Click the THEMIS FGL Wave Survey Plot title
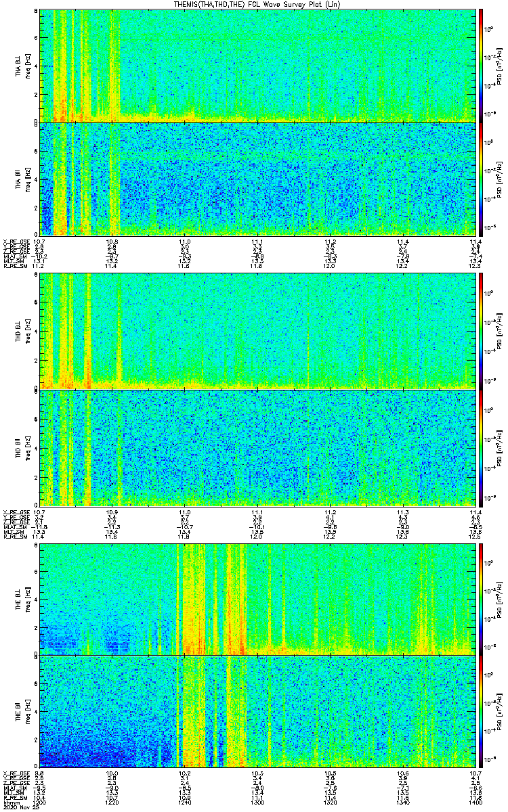 257,5
